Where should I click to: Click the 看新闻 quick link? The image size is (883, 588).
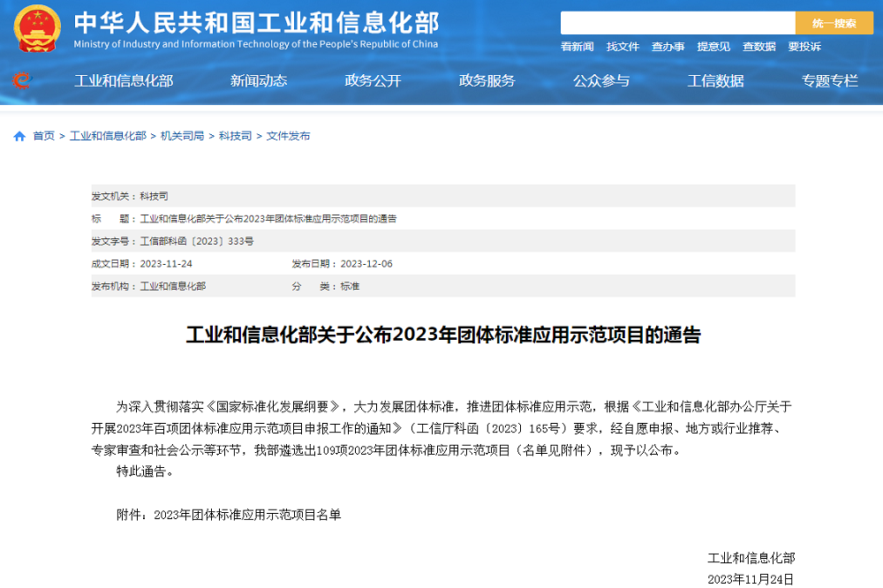tap(577, 47)
